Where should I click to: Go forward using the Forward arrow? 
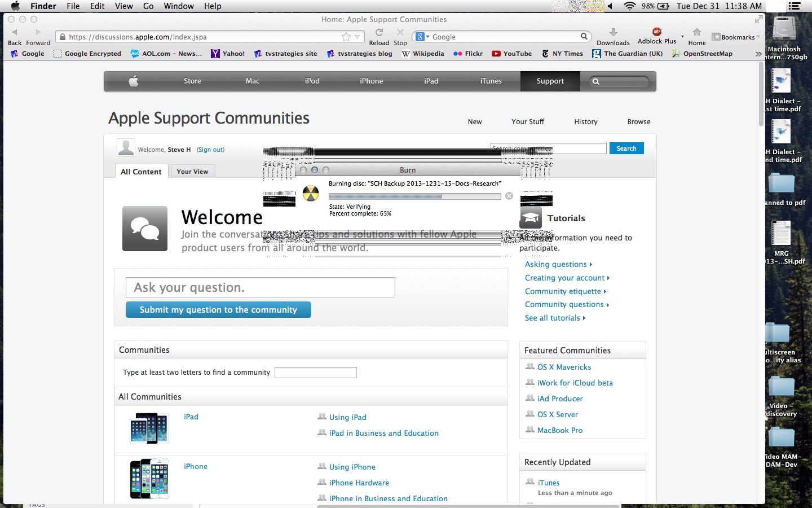point(38,32)
